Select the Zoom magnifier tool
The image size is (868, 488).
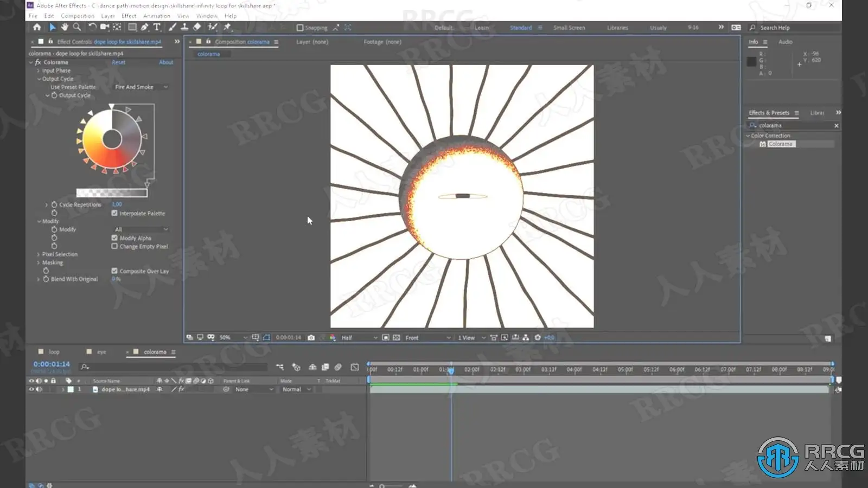pos(77,27)
